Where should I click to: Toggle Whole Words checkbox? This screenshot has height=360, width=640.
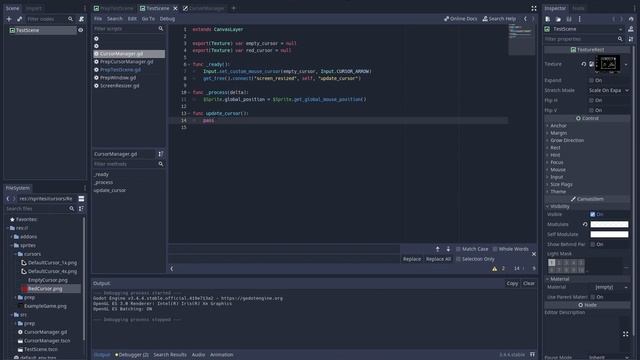tap(495, 249)
